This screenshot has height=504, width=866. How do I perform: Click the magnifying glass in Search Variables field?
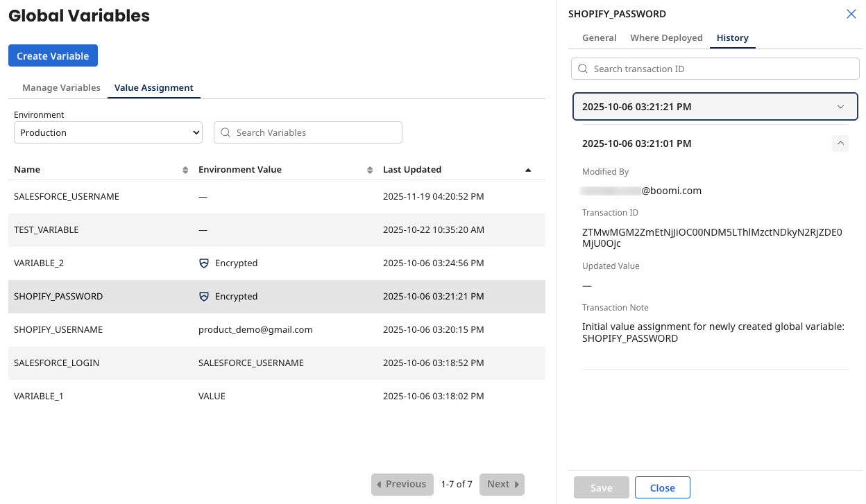[x=225, y=132]
